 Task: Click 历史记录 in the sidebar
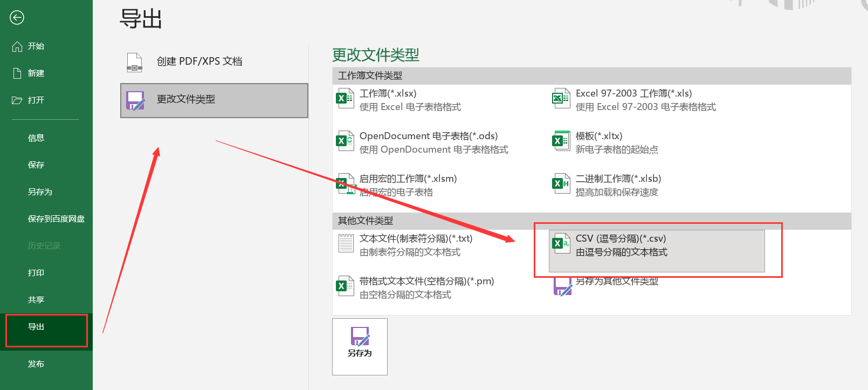(x=46, y=246)
